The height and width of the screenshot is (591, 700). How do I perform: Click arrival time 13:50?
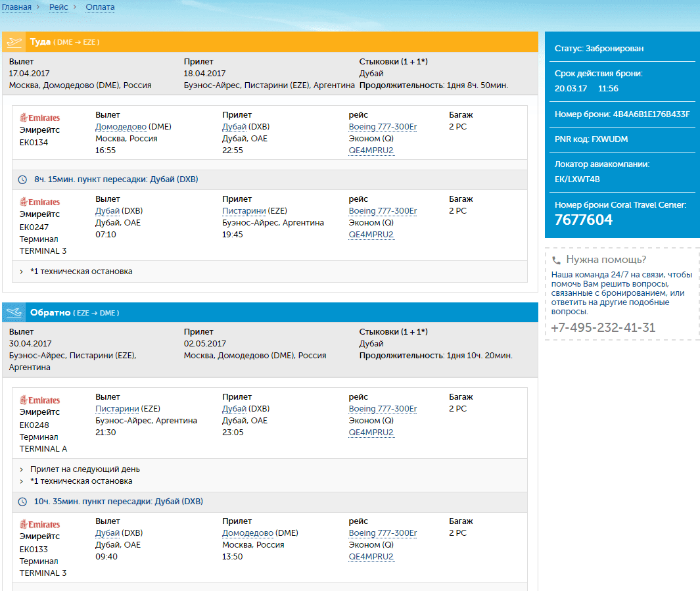coord(233,557)
